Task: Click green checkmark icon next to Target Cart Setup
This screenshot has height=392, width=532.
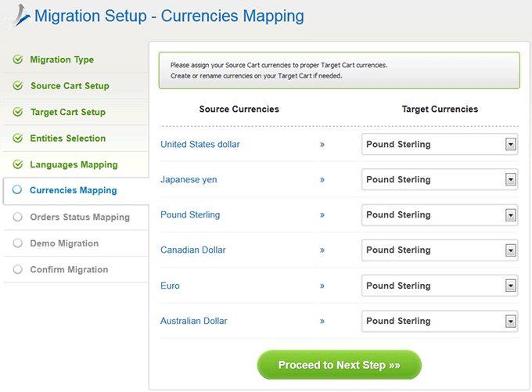Action: pyautogui.click(x=18, y=112)
